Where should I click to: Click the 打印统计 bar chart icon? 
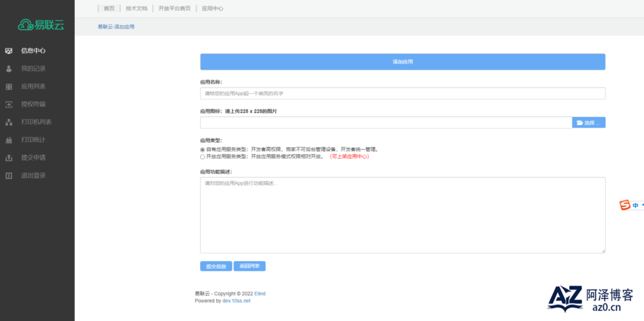tap(9, 140)
